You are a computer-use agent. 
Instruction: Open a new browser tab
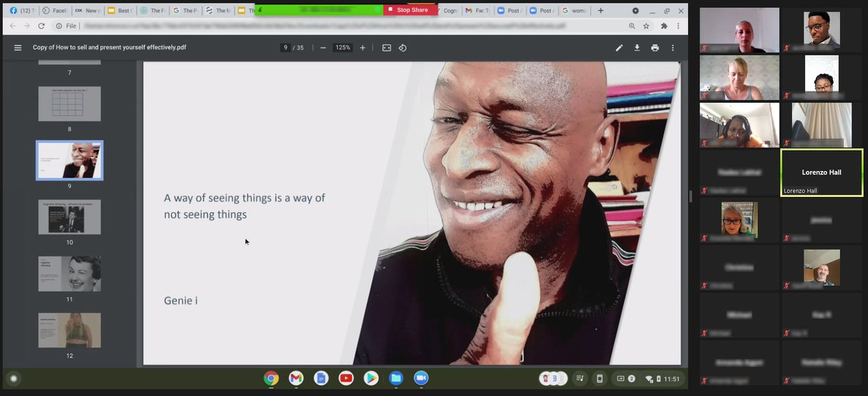600,10
